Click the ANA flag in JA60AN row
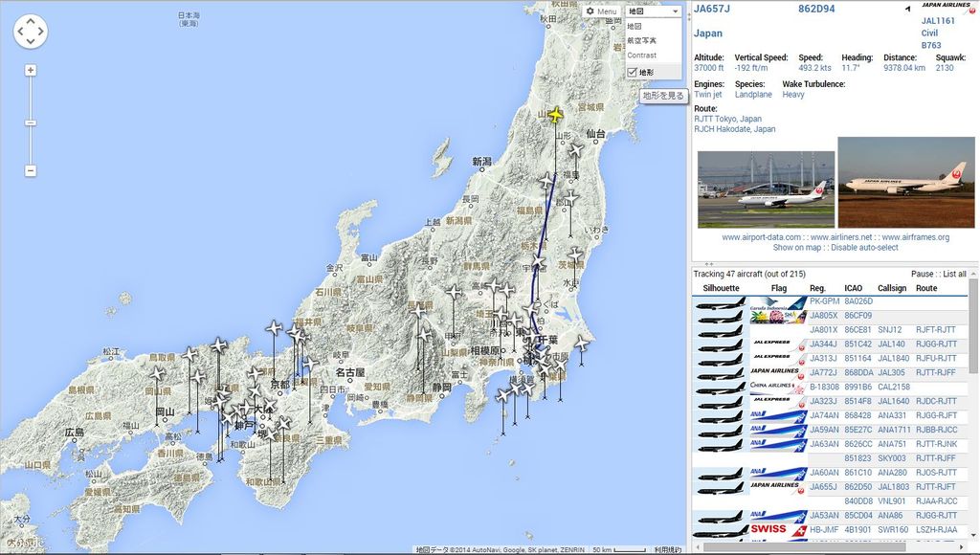Screen dimensions: 980x555 click(x=778, y=473)
